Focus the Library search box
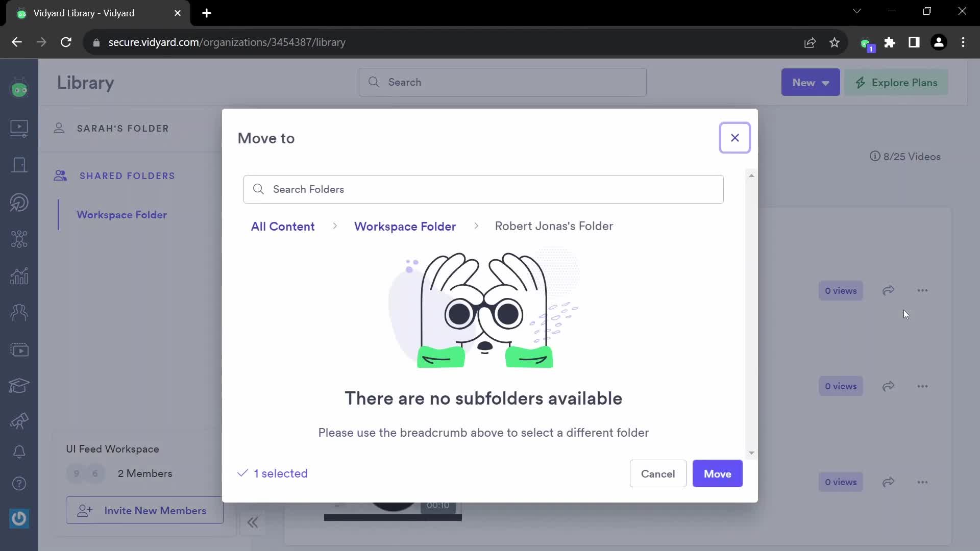This screenshot has height=551, width=980. pyautogui.click(x=502, y=82)
